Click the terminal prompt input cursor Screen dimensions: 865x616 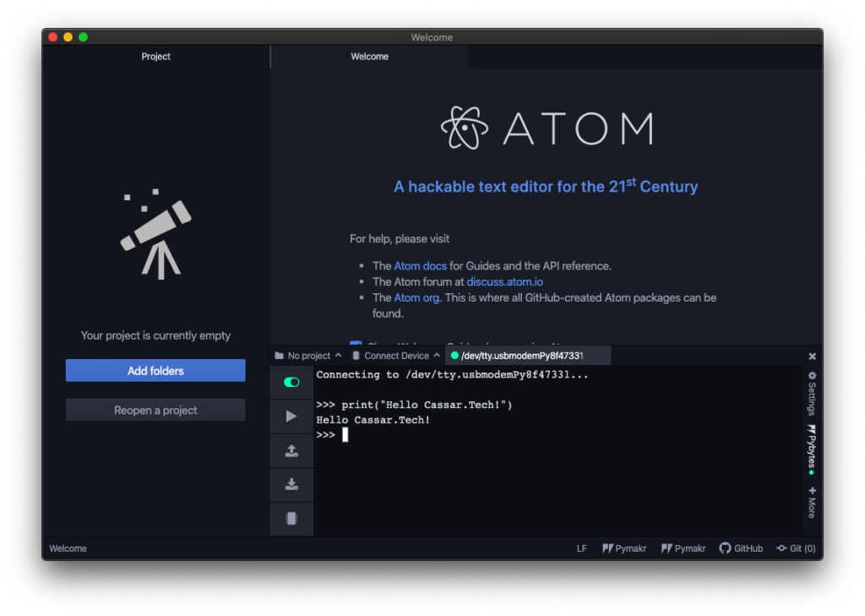(345, 435)
